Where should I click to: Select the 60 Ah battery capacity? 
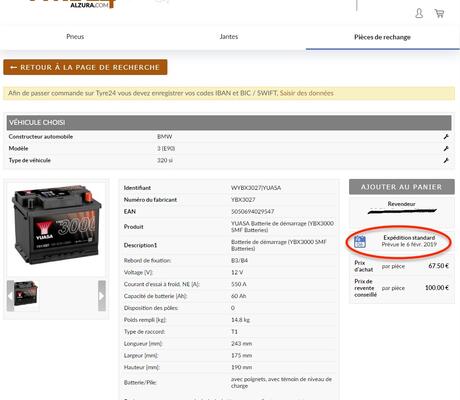coord(238,296)
